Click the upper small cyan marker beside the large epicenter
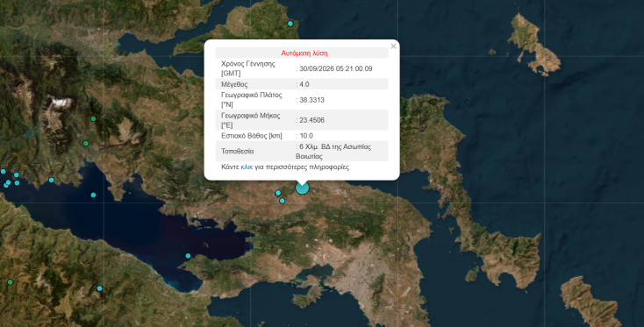This screenshot has height=327, width=644. (x=278, y=193)
